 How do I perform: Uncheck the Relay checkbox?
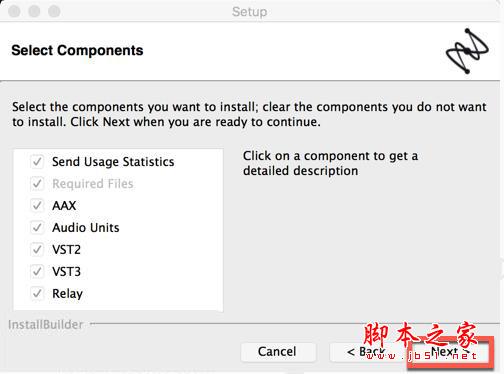point(37,294)
